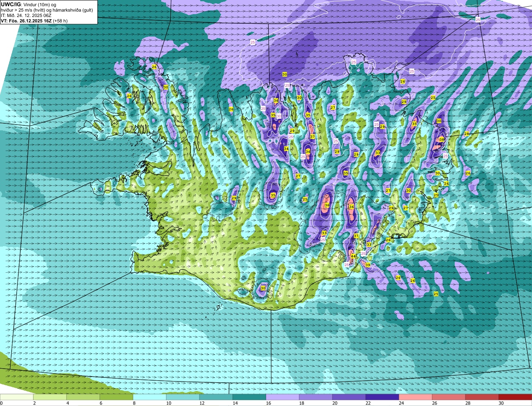Click the yellow "39" gust marker

368,265
